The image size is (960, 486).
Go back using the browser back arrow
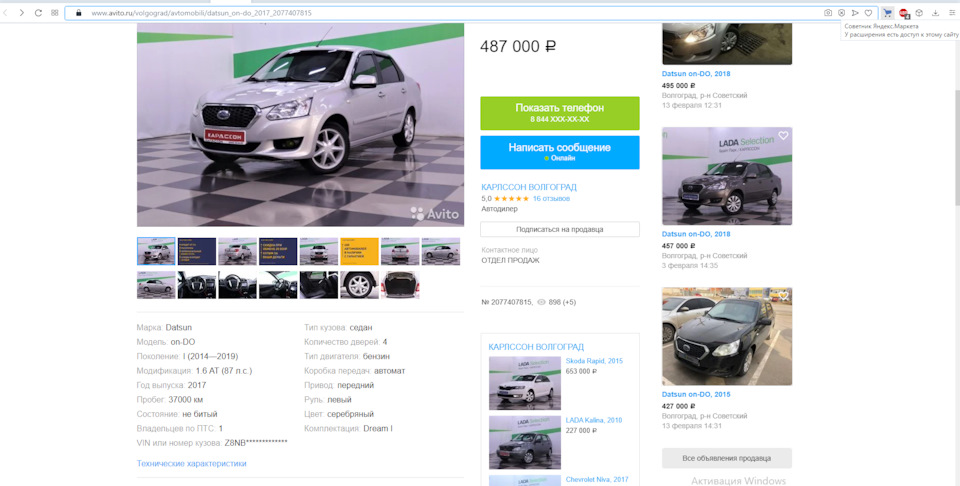tap(6, 12)
